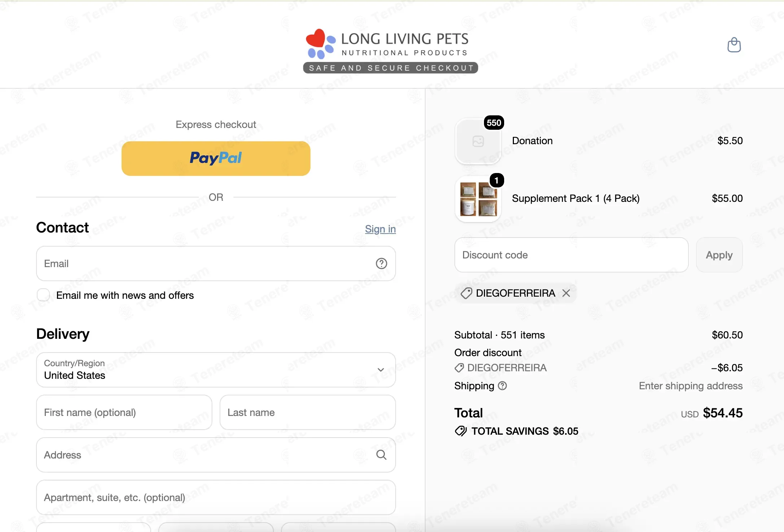
Task: Focus the Email input field
Action: click(x=216, y=263)
